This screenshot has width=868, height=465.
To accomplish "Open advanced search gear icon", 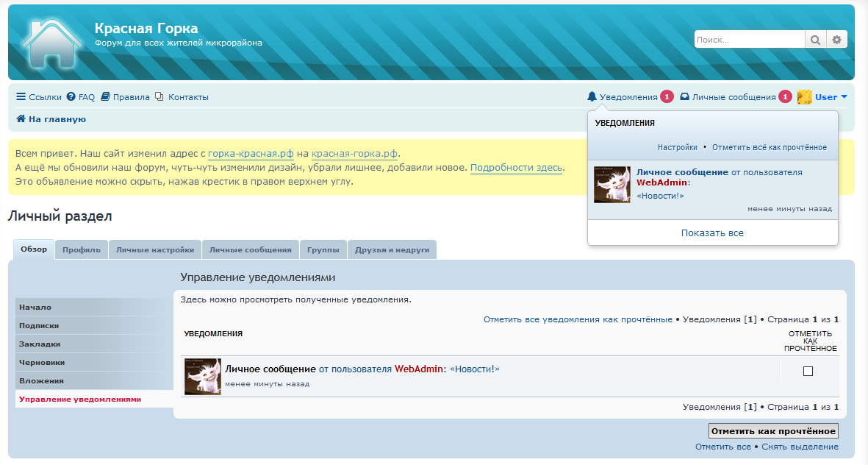I will [837, 40].
